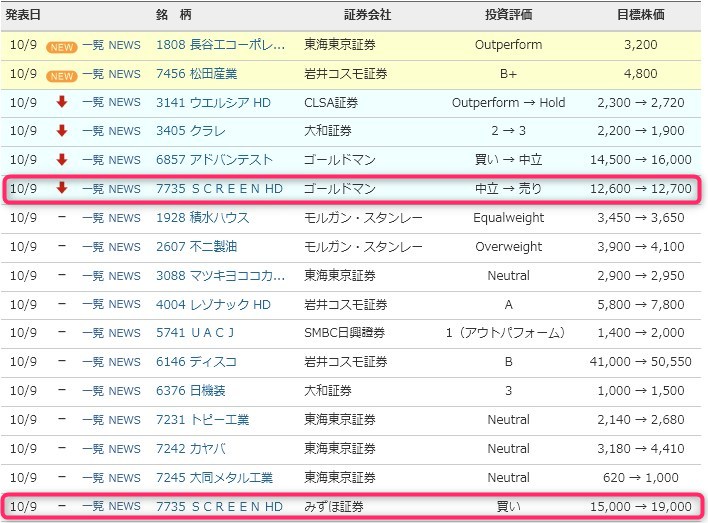Screen dimensions: 708x523
Task: View NEWS for 4004 レゾナック HD
Action: [x=124, y=304]
